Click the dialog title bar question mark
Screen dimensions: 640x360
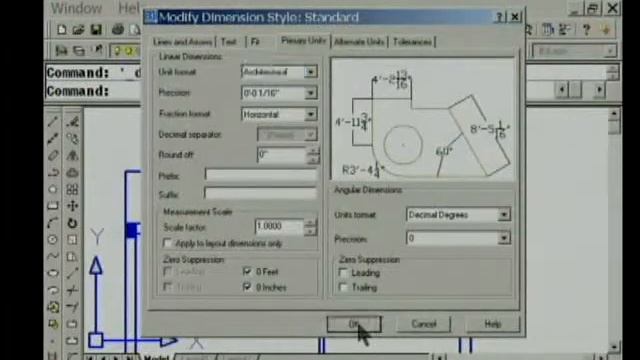pos(499,17)
